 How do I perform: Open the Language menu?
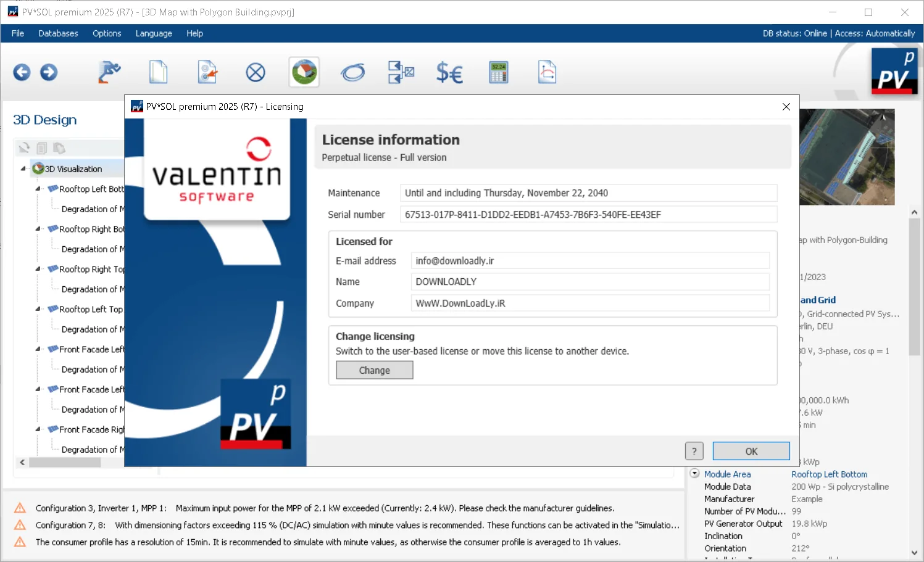pos(154,33)
